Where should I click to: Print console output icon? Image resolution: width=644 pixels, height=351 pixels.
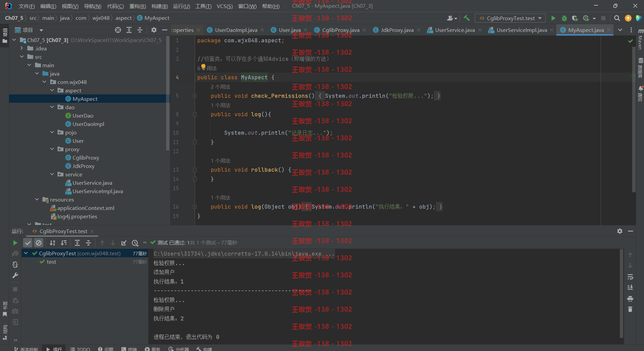click(630, 299)
